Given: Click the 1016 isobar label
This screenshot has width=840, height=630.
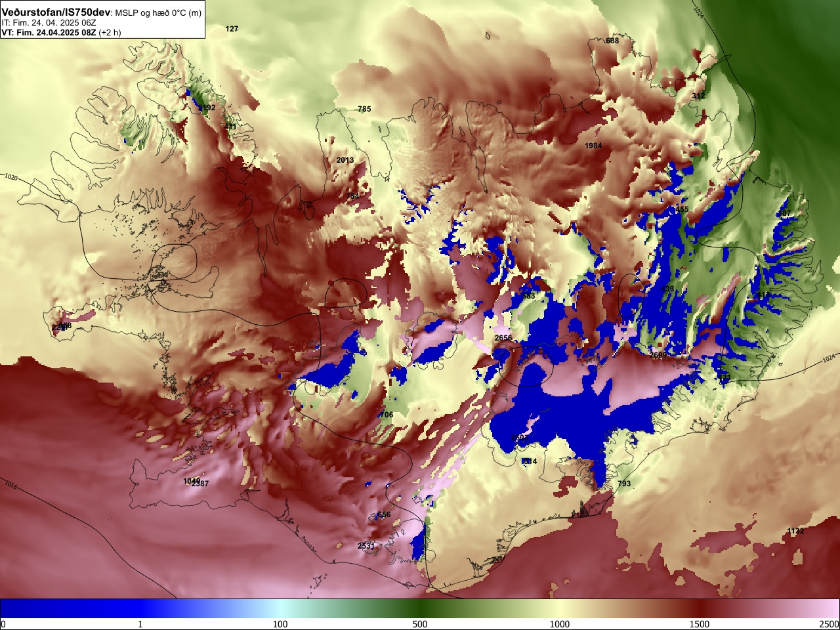Looking at the screenshot, I should click(10, 485).
